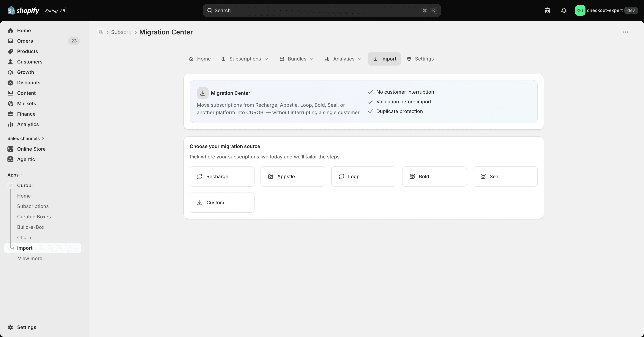This screenshot has width=644, height=337.
Task: Open Curated Boxes in sidebar
Action: (x=34, y=217)
